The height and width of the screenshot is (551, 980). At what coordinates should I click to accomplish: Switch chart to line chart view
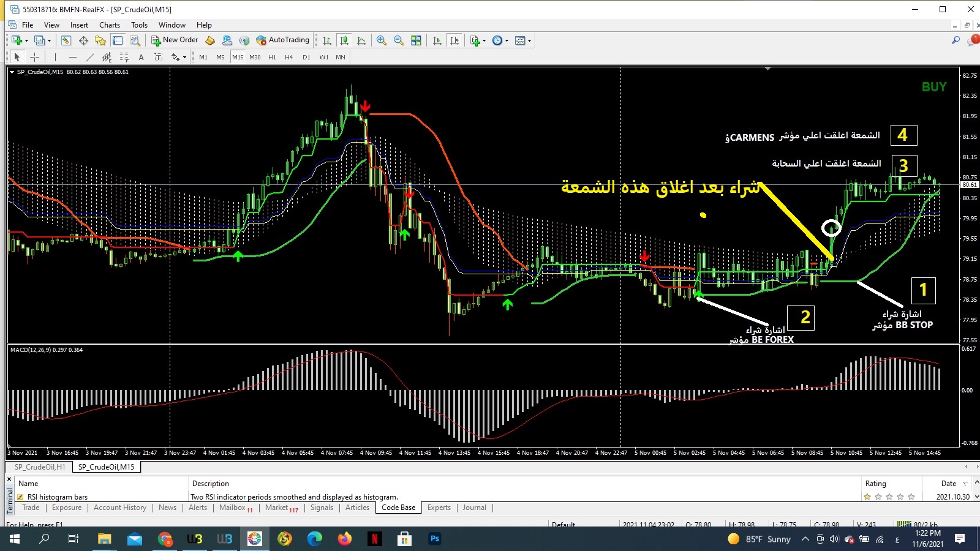click(x=361, y=40)
